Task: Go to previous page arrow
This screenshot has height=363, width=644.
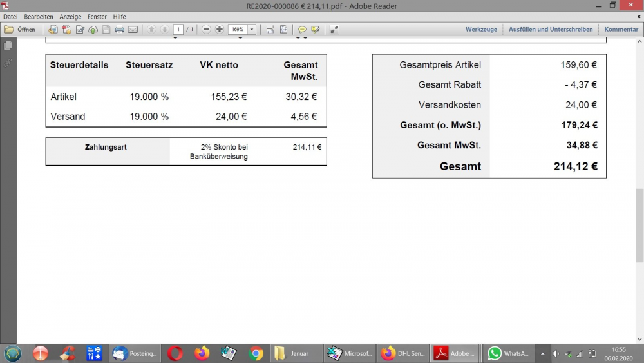Action: [x=151, y=29]
